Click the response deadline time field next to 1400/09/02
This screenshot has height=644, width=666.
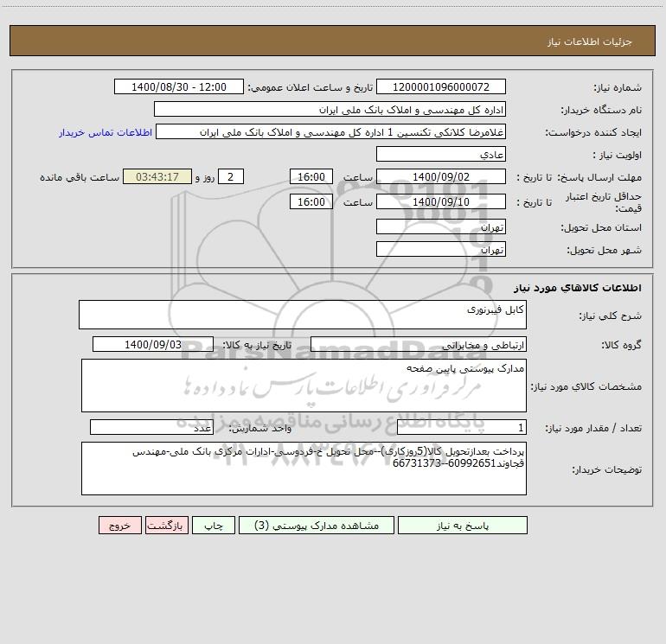[x=311, y=176]
